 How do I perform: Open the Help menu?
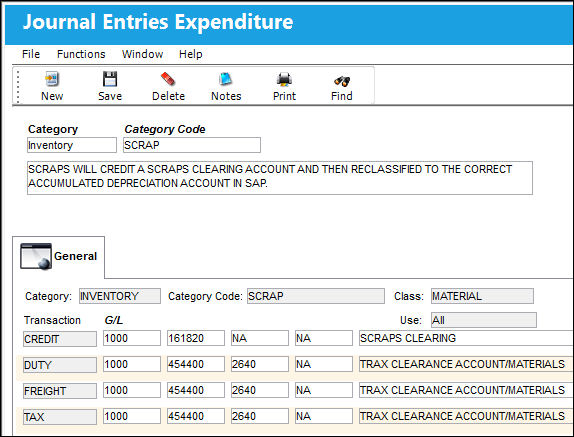(190, 54)
